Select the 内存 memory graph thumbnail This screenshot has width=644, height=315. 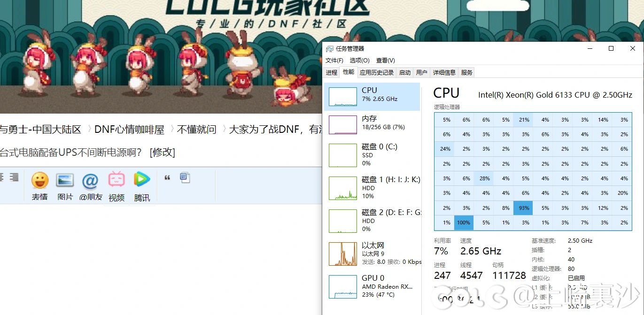pos(343,125)
